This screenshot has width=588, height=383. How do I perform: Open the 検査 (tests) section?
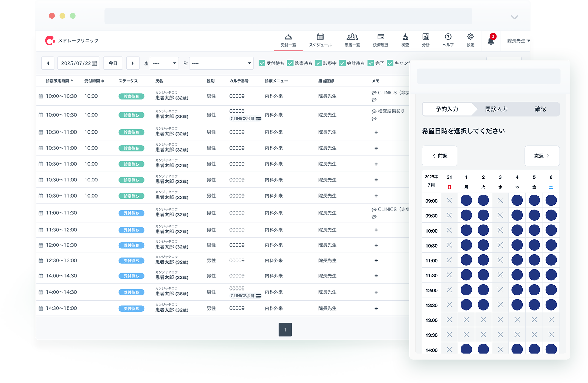coord(405,40)
